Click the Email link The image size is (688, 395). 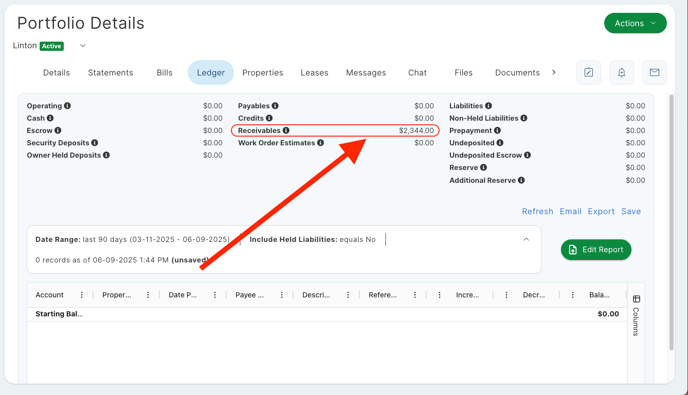(x=570, y=212)
